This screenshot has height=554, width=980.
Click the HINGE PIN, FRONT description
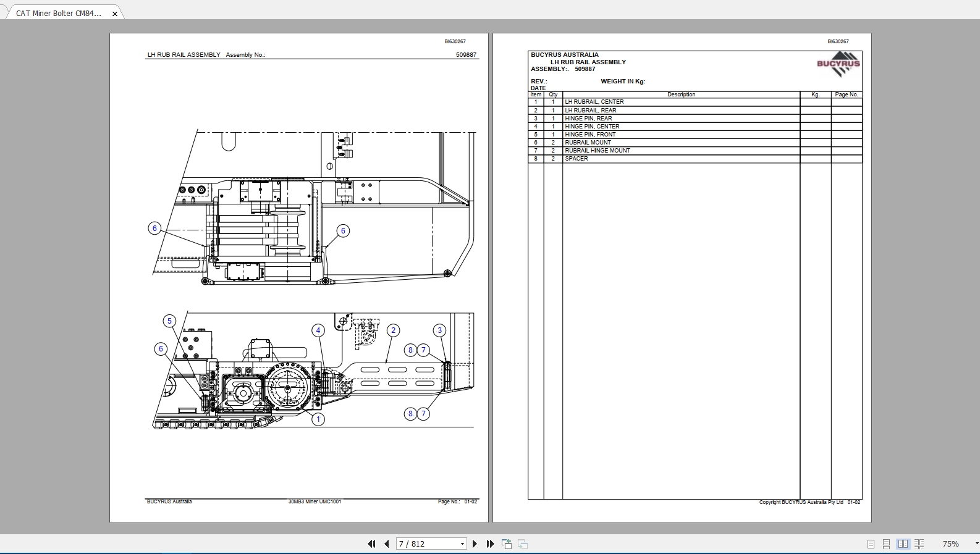[590, 134]
